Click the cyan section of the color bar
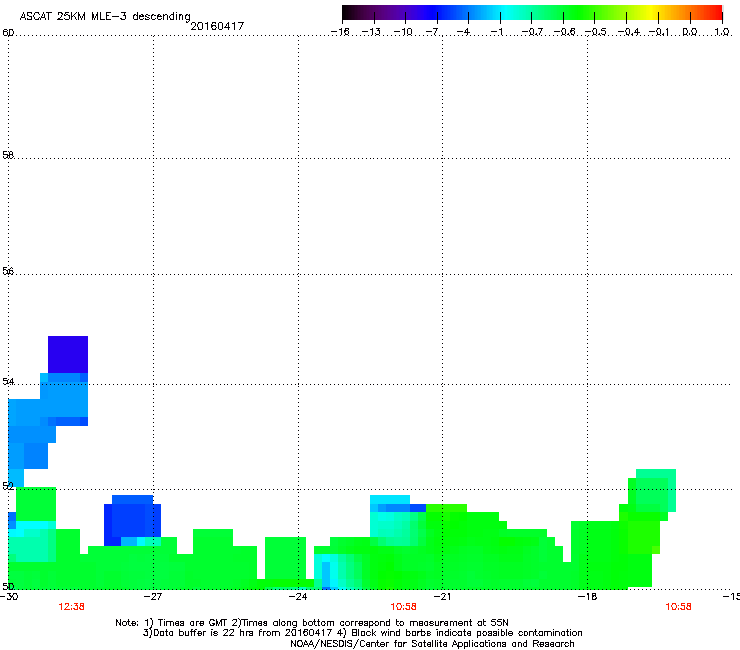The width and height of the screenshot is (740, 650). [505, 13]
